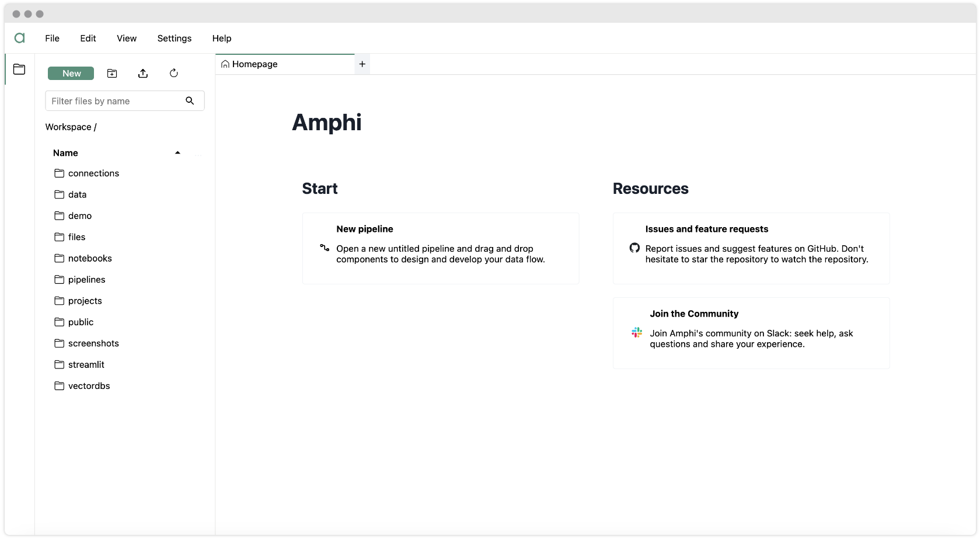Click the streamlit folder icon

59,364
